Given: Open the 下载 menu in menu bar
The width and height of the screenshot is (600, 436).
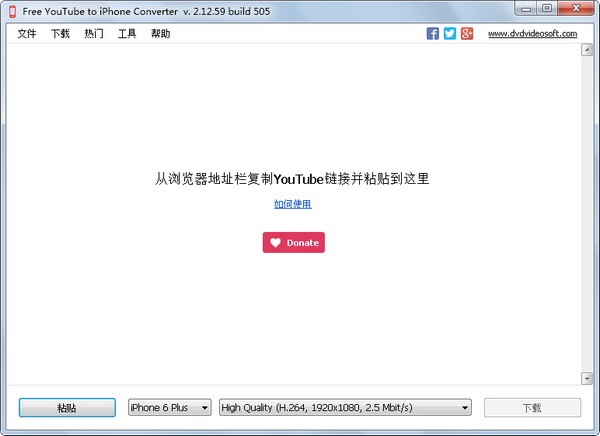Looking at the screenshot, I should (60, 34).
